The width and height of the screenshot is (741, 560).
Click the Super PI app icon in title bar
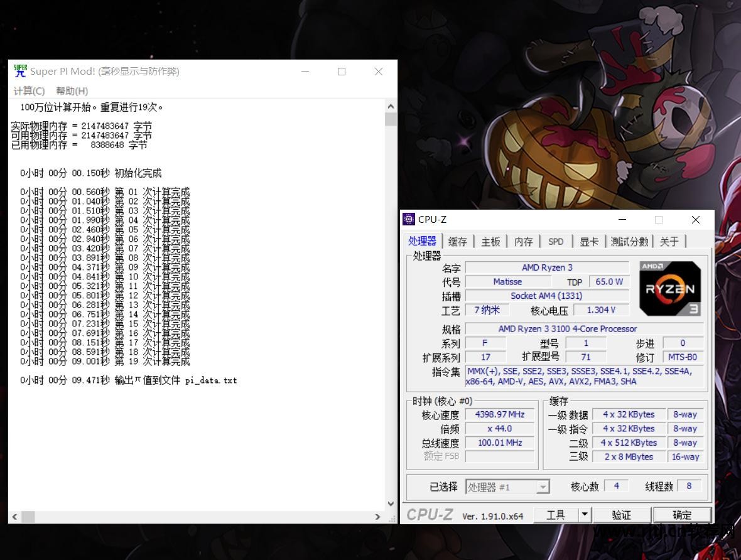click(20, 71)
